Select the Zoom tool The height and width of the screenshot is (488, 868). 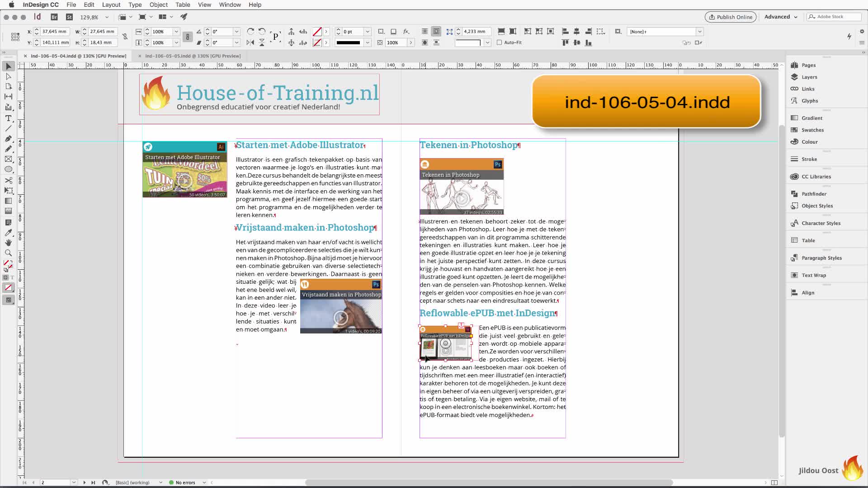coord(8,253)
